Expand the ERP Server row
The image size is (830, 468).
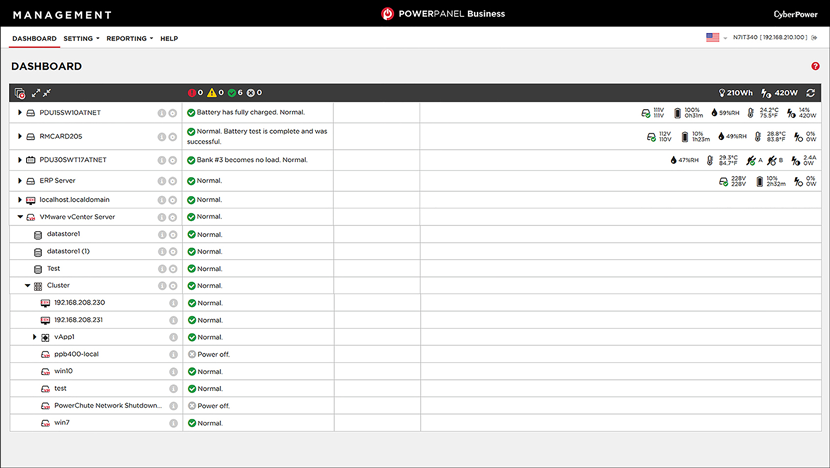tap(20, 181)
